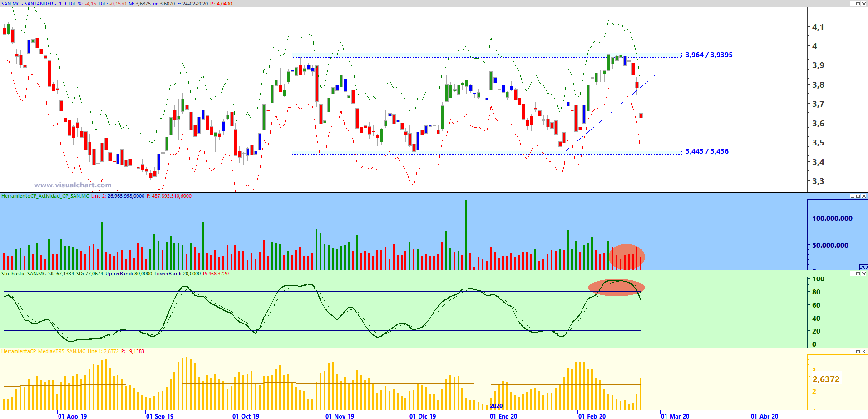Viewport: 868px width, 419px height.
Task: Click the Dif. % -4,15 value
Action: (83, 4)
